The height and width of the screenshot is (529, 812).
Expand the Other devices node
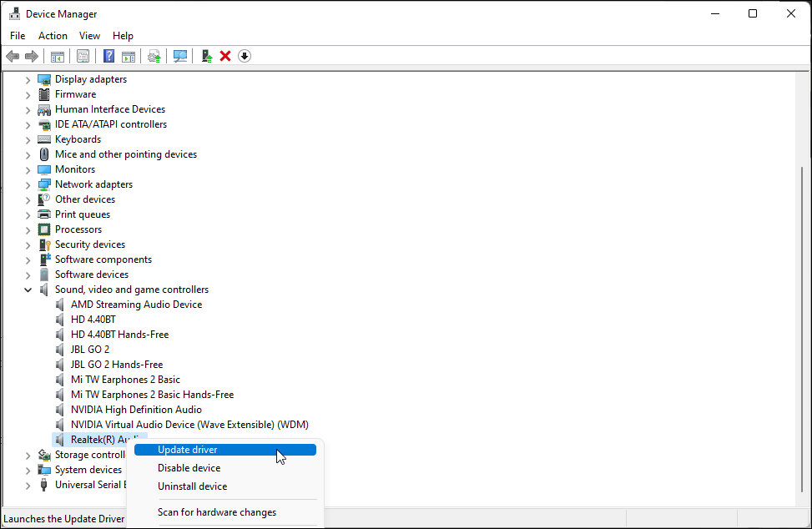point(28,199)
